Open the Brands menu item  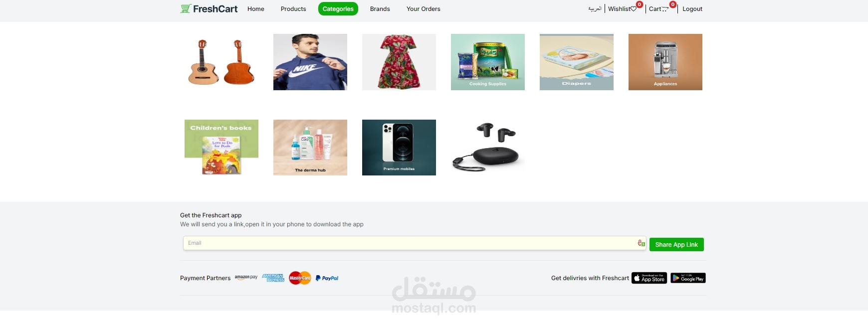(380, 9)
